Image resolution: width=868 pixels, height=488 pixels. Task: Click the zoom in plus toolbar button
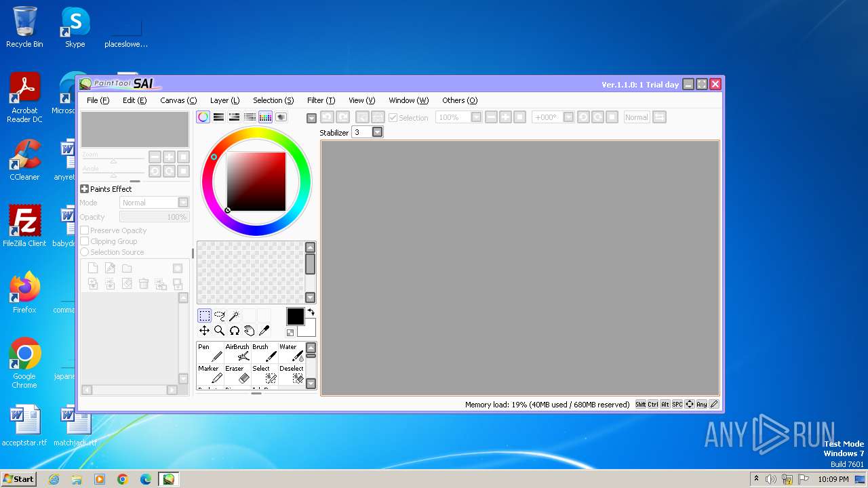[x=505, y=117]
